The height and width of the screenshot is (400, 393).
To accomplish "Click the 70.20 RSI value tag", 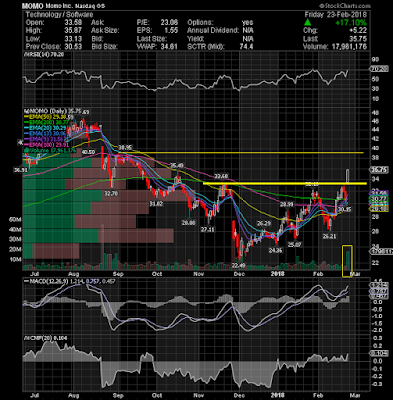I will coord(379,69).
